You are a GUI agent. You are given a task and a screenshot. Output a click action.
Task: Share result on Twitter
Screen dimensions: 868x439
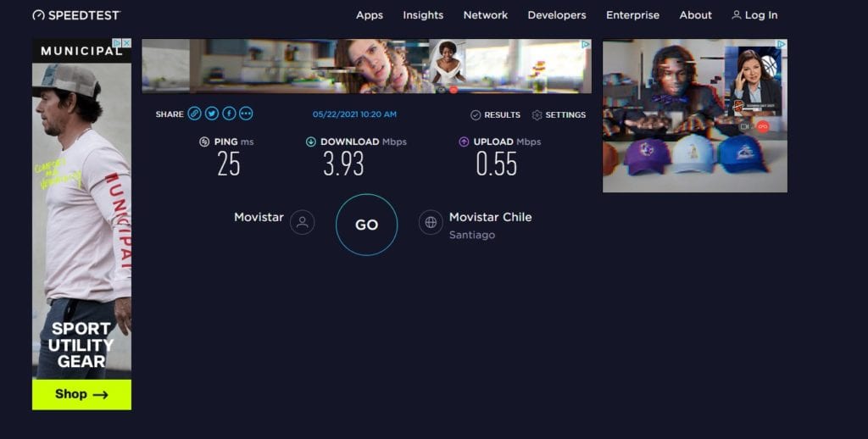[212, 114]
